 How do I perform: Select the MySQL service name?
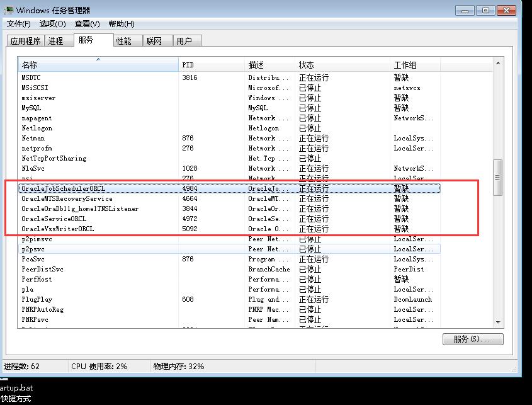tap(31, 108)
